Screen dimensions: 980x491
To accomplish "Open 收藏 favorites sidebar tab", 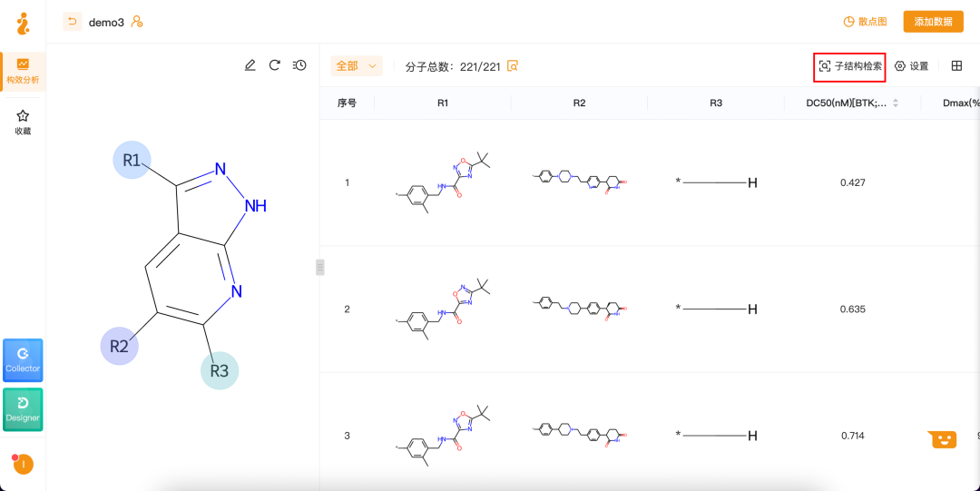I will coord(23,122).
